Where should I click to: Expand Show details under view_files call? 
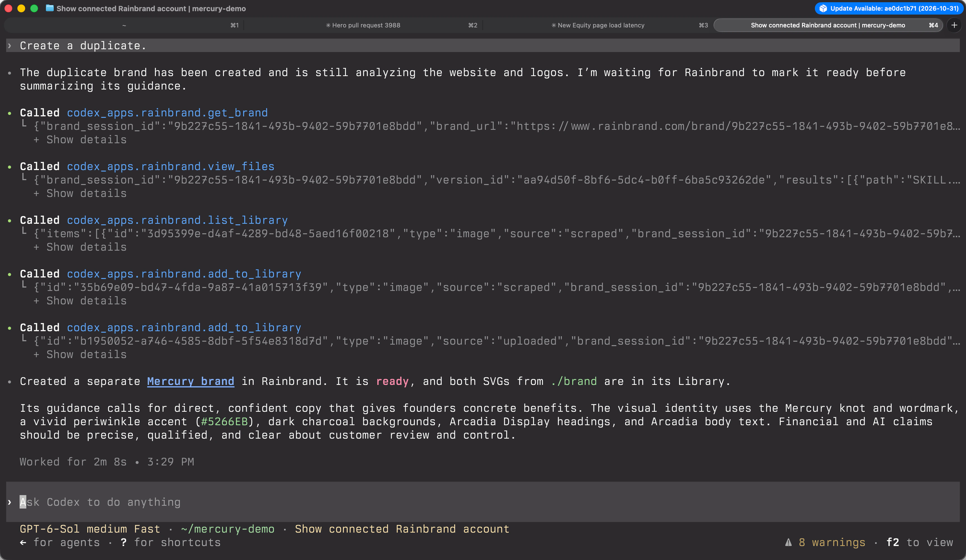80,193
